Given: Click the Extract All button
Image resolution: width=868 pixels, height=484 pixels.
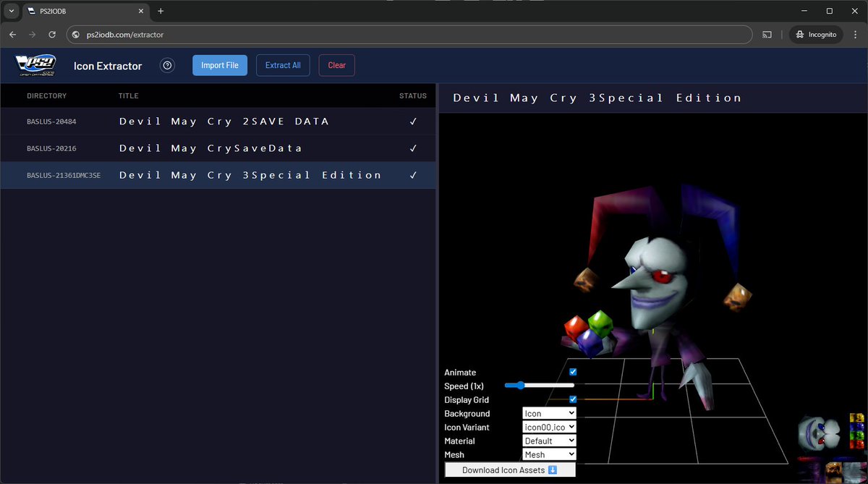Looking at the screenshot, I should point(282,64).
